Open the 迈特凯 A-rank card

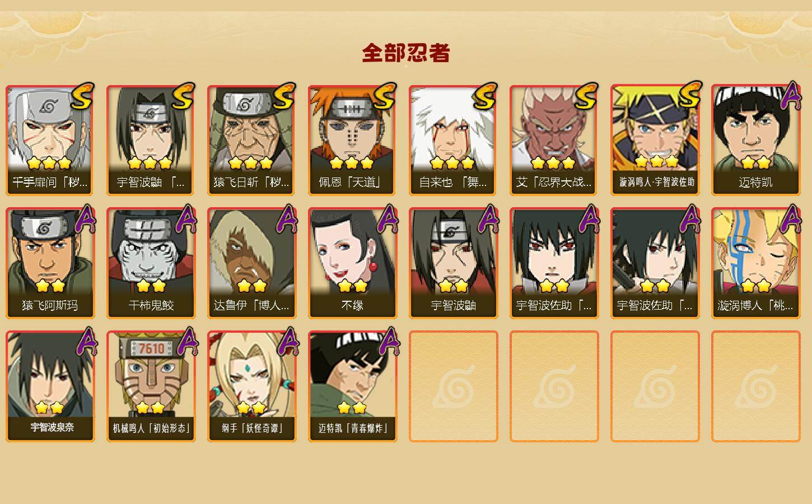coord(755,140)
